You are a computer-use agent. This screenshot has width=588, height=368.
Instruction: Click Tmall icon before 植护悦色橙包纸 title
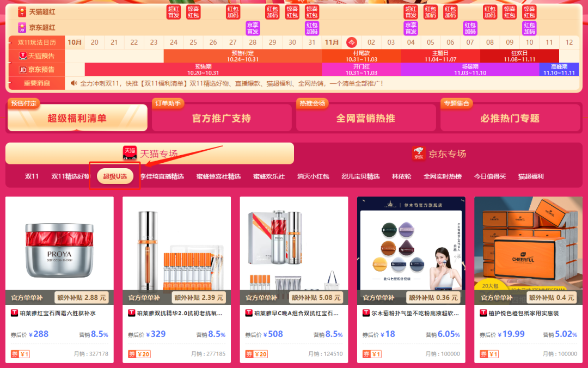click(x=483, y=313)
